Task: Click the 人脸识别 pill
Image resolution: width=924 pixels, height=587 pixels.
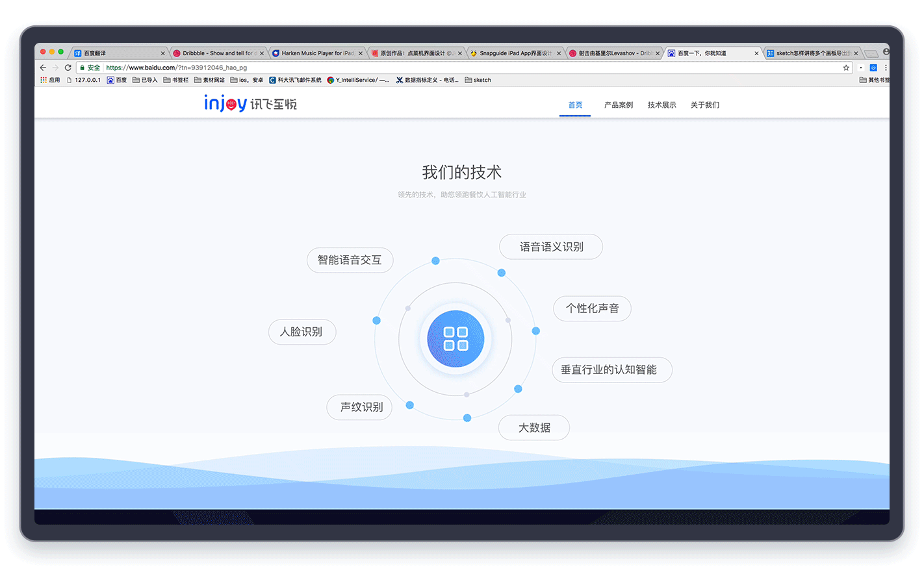Action: click(x=302, y=332)
